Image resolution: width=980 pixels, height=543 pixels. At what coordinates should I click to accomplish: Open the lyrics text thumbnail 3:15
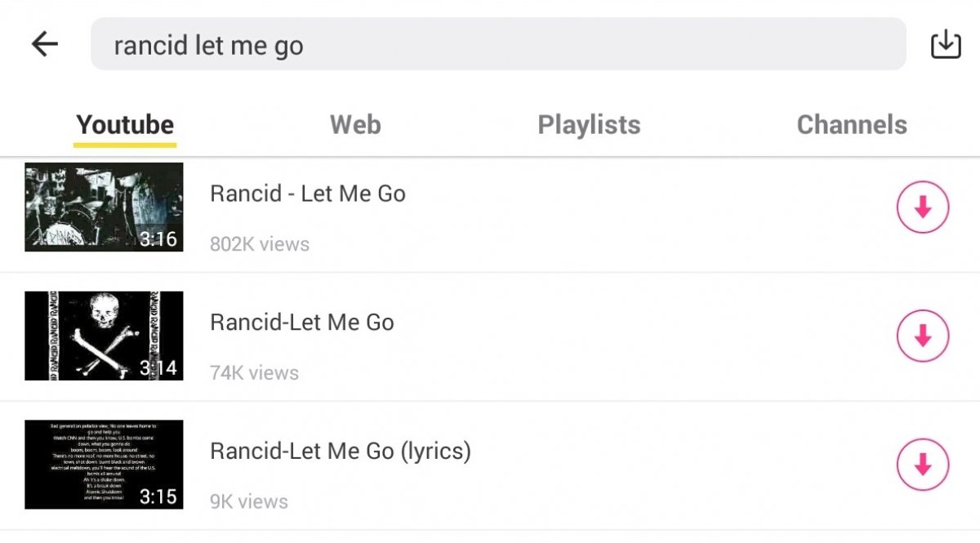pos(104,465)
